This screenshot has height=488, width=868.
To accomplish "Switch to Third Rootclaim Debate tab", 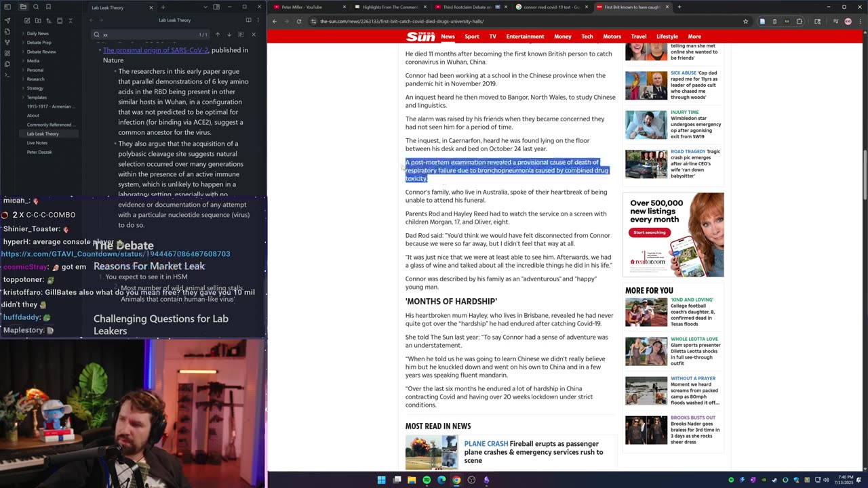I will click(x=468, y=7).
